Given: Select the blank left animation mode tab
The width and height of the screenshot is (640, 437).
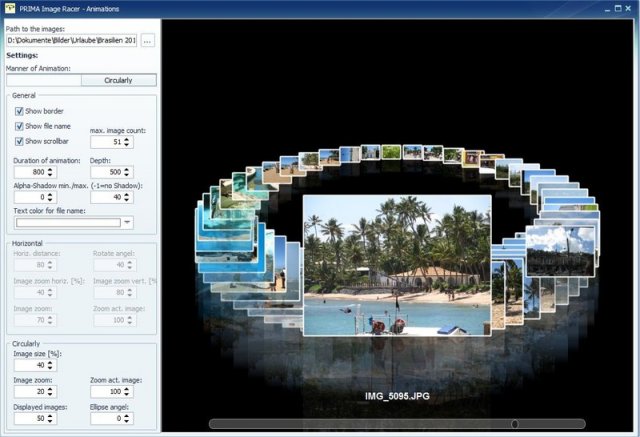Looking at the screenshot, I should pyautogui.click(x=44, y=80).
